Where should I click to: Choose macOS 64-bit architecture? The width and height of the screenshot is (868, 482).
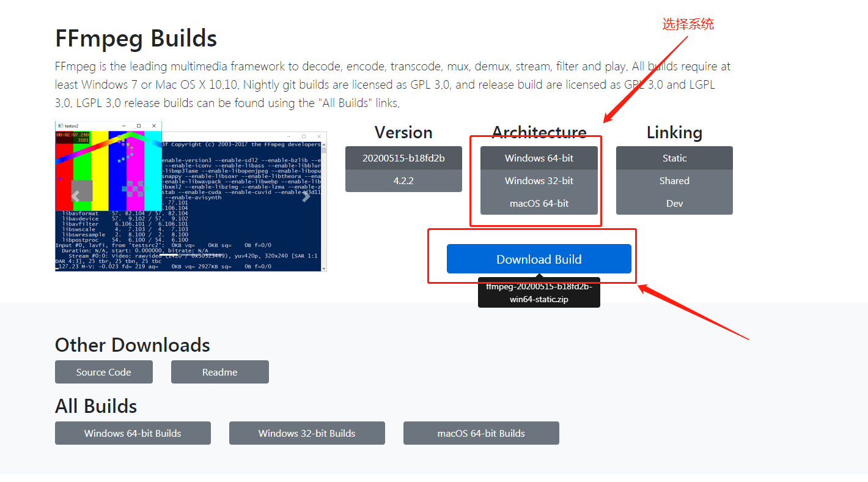click(539, 203)
